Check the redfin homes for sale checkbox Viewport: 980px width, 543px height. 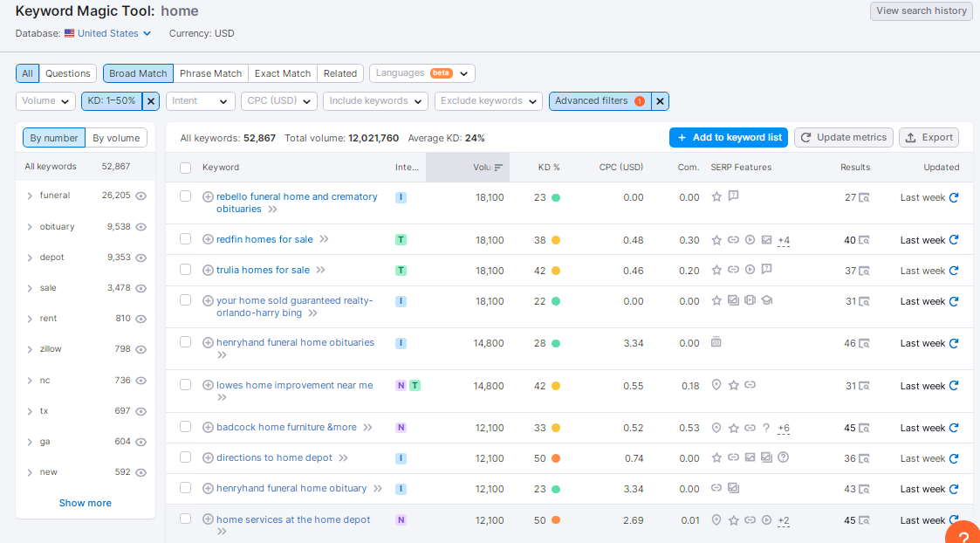tap(186, 238)
